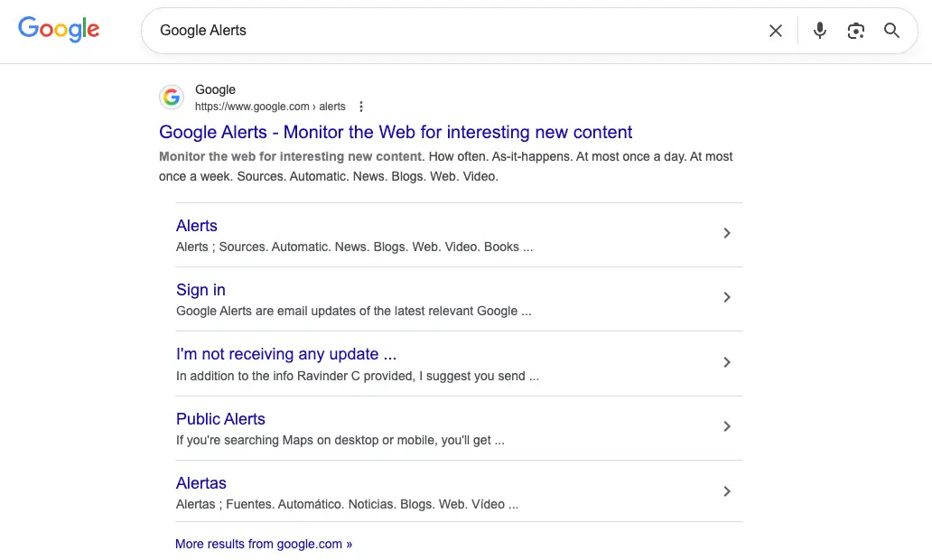
Task: Expand chevron on Alertas row
Action: [727, 491]
